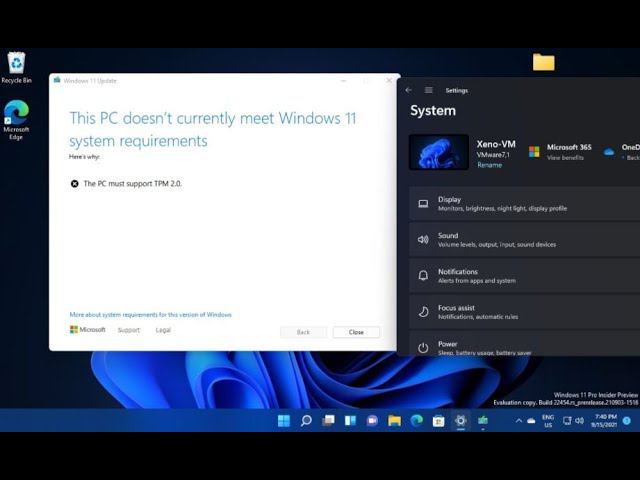Click the Focus assist moon icon

coord(423,312)
